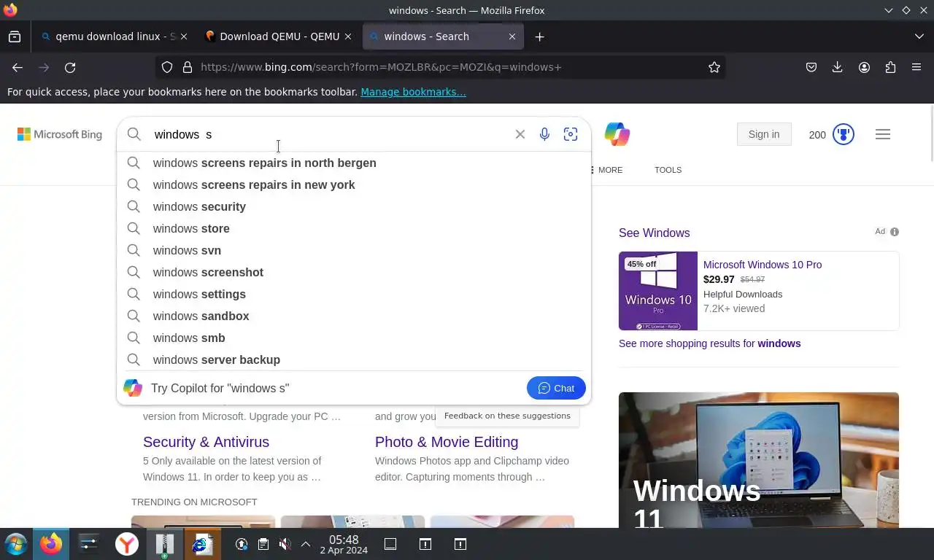Go back to previous page

click(18, 67)
